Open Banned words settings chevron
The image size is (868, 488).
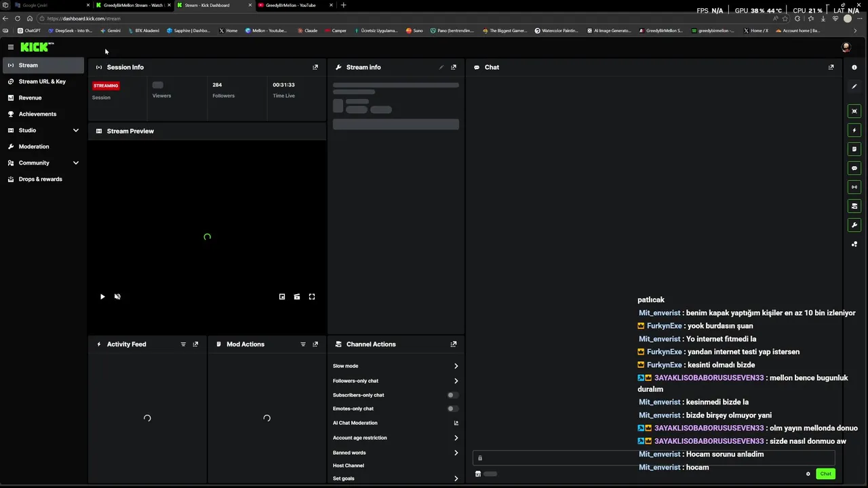(456, 453)
